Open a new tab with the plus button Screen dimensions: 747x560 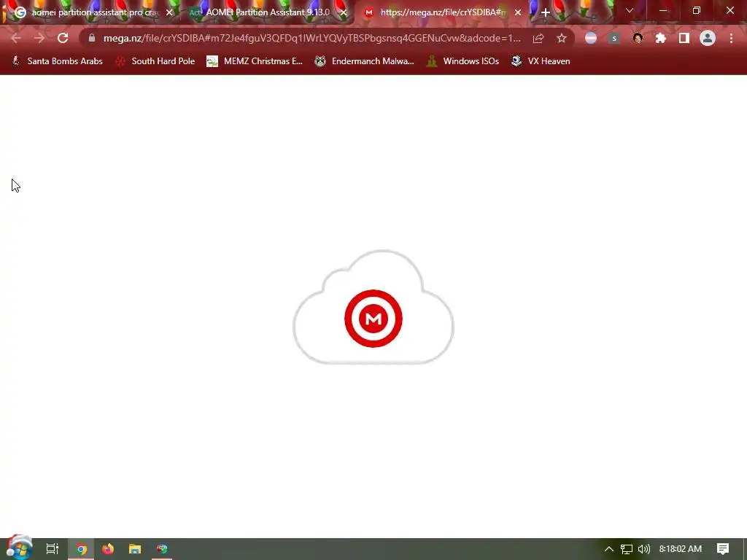click(546, 13)
